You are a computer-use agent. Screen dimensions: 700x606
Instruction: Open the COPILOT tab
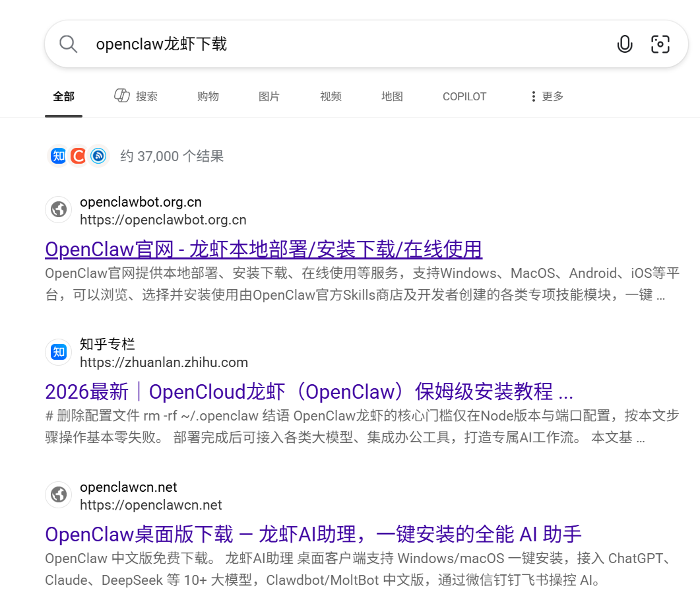(x=464, y=96)
